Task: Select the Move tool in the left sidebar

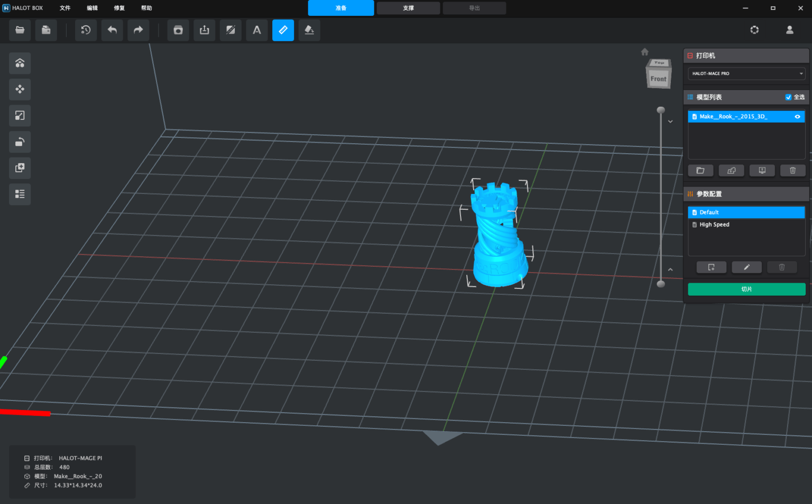Action: tap(20, 89)
